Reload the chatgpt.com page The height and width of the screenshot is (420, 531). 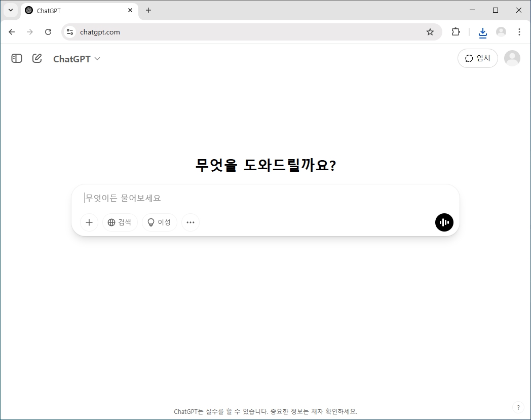pos(48,32)
